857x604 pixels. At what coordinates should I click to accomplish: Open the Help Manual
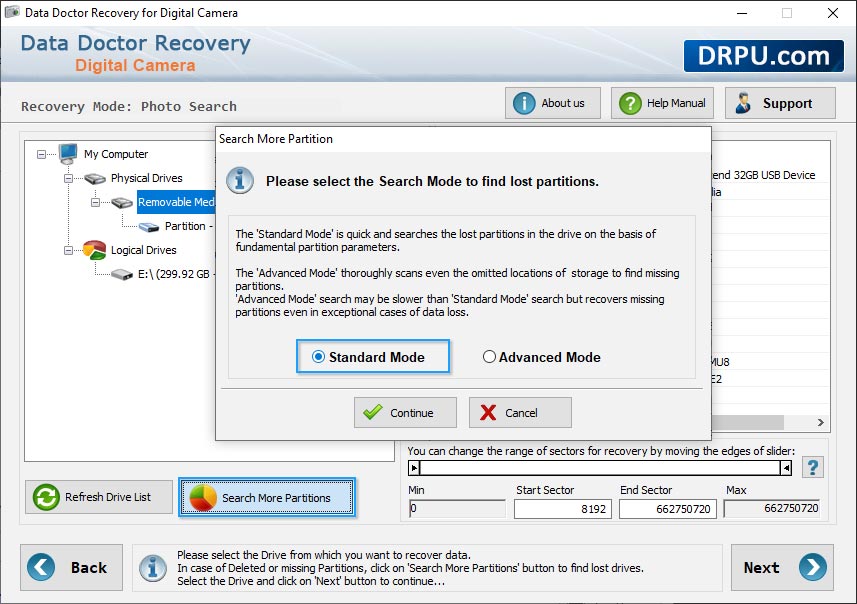[662, 103]
